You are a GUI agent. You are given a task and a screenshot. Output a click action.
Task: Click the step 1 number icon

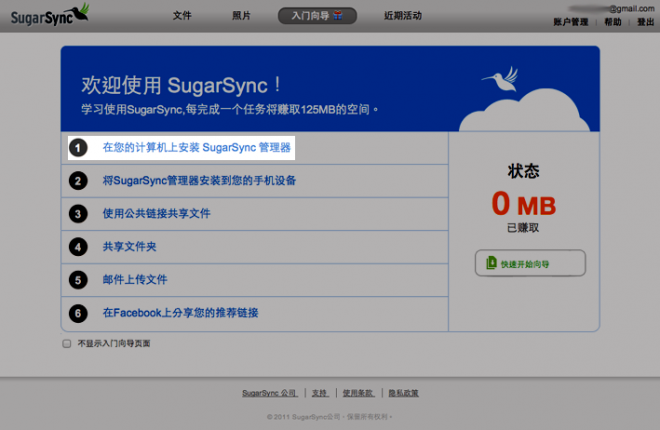coord(78,148)
